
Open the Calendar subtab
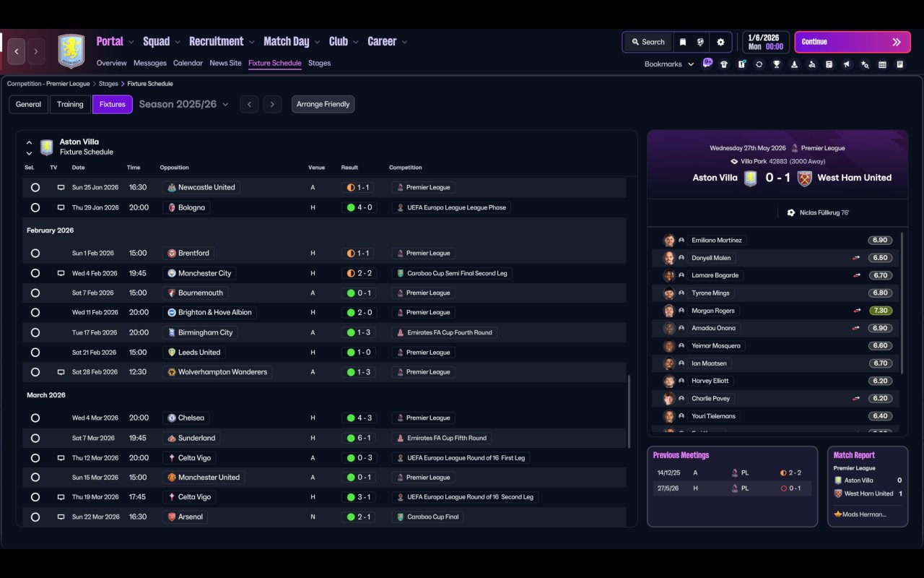click(x=188, y=63)
